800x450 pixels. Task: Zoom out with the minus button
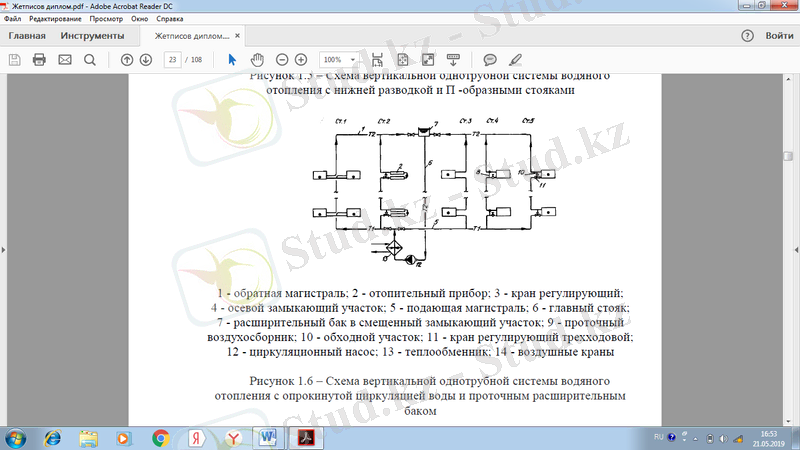pyautogui.click(x=282, y=60)
